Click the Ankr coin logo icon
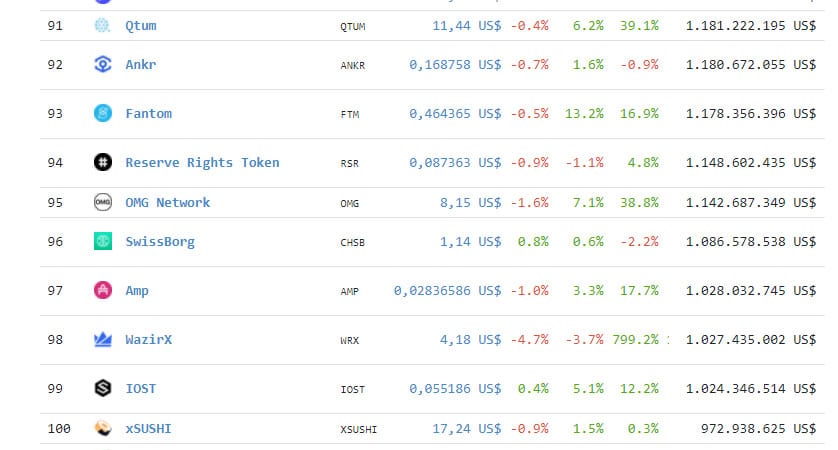838x450 pixels. [x=103, y=65]
